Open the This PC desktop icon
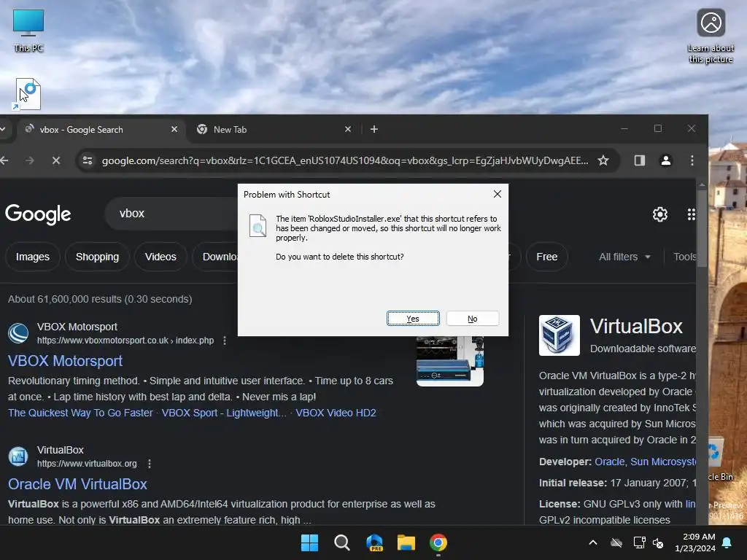Image resolution: width=747 pixels, height=560 pixels. coord(28,31)
